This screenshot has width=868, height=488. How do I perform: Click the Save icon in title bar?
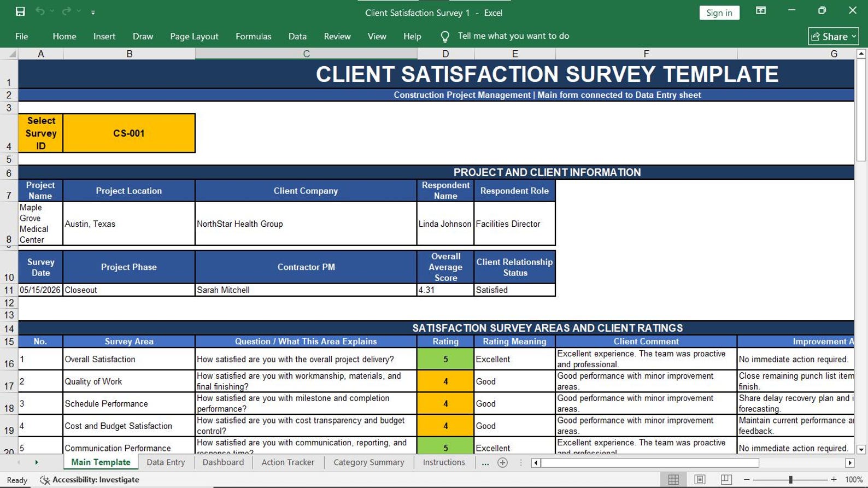(x=20, y=11)
